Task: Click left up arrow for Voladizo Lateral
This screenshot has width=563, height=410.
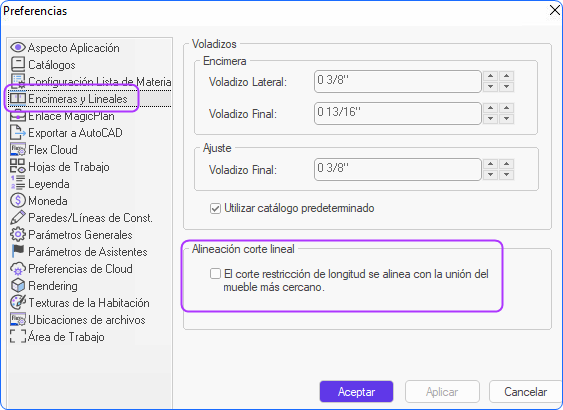Action: point(490,76)
